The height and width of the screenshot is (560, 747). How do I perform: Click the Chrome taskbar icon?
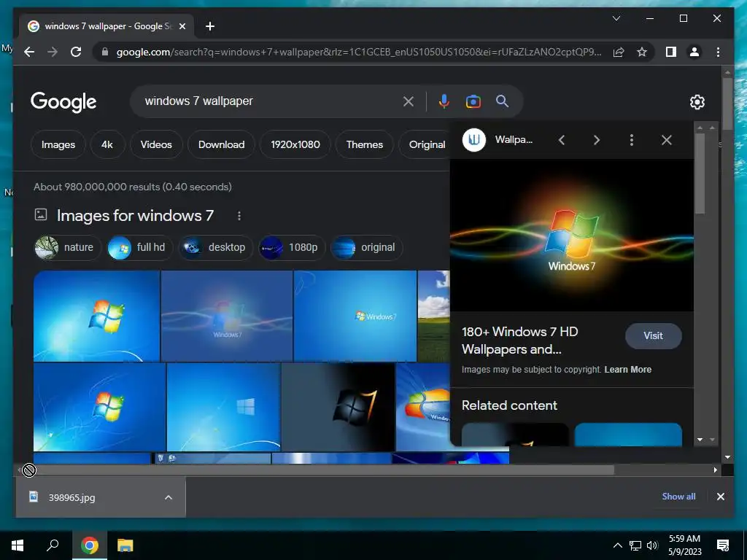90,545
